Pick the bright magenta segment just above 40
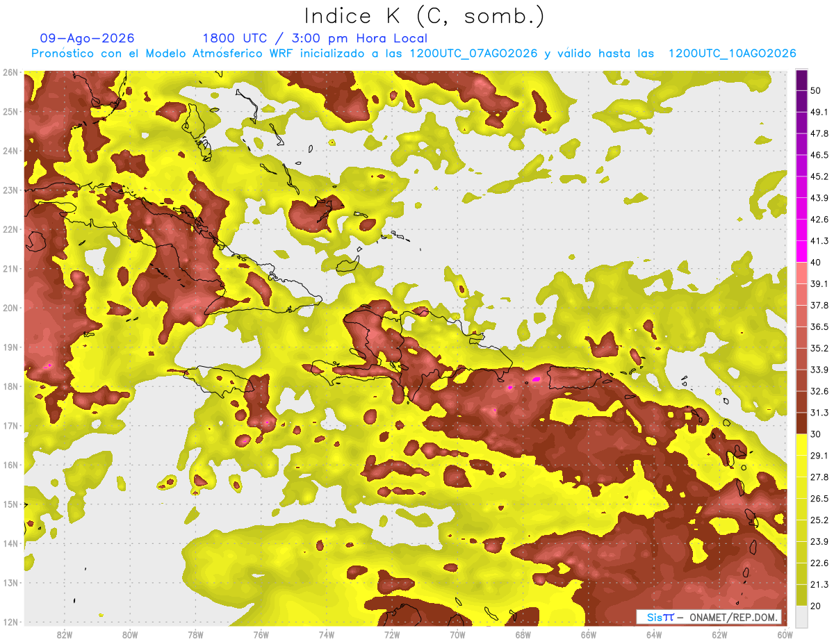This screenshot has height=644, width=834. coord(801,251)
